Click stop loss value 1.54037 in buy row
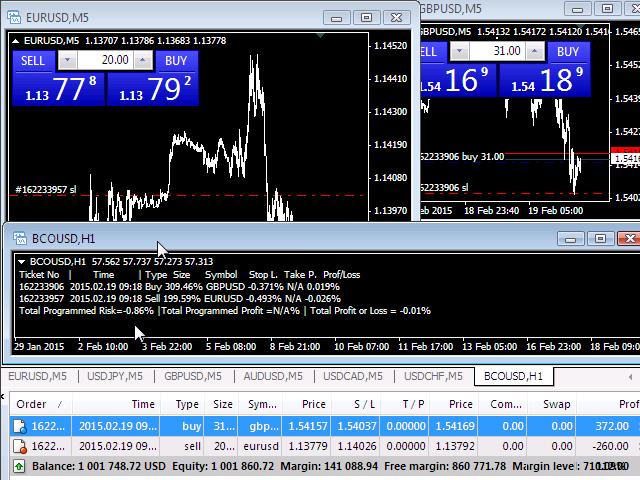Viewport: 640px width, 480px height. point(356,426)
